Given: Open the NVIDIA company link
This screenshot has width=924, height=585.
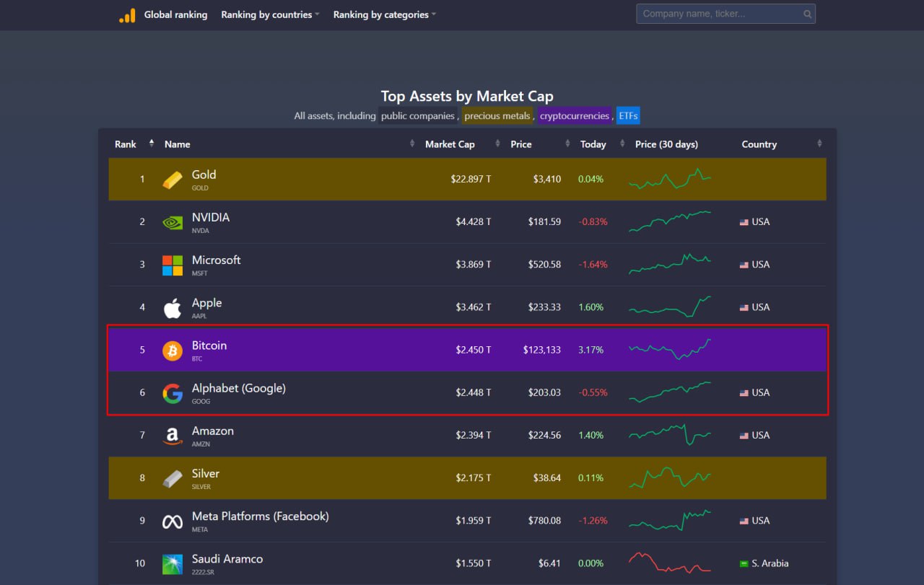Looking at the screenshot, I should click(x=211, y=217).
